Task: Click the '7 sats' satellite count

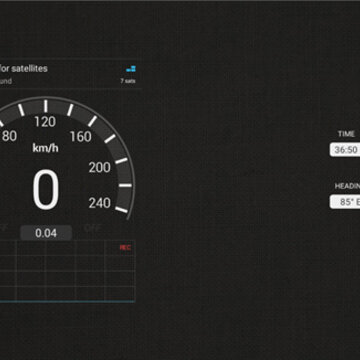Action: [x=128, y=81]
